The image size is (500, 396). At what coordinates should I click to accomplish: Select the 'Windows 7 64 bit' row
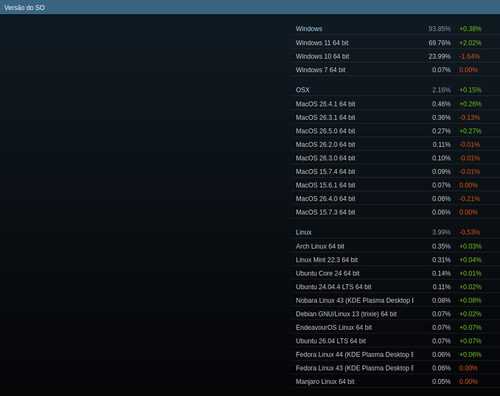pyautogui.click(x=396, y=70)
